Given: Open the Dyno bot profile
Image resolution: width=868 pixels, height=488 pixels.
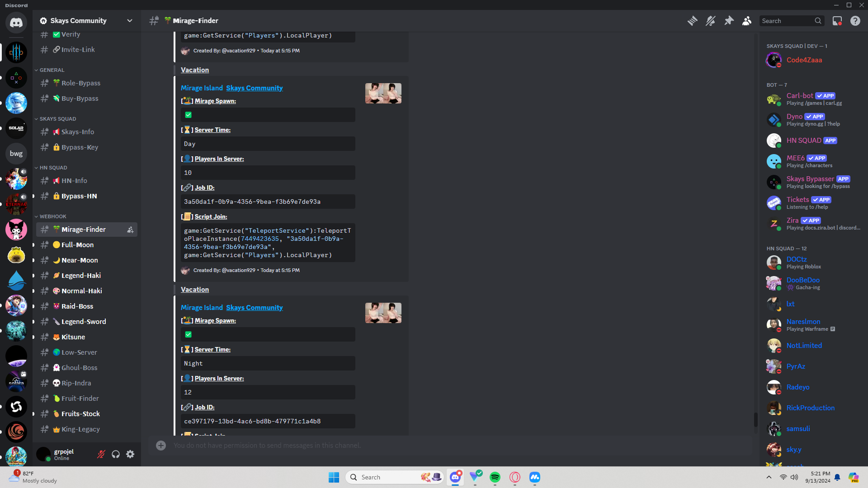Looking at the screenshot, I should coord(811,120).
